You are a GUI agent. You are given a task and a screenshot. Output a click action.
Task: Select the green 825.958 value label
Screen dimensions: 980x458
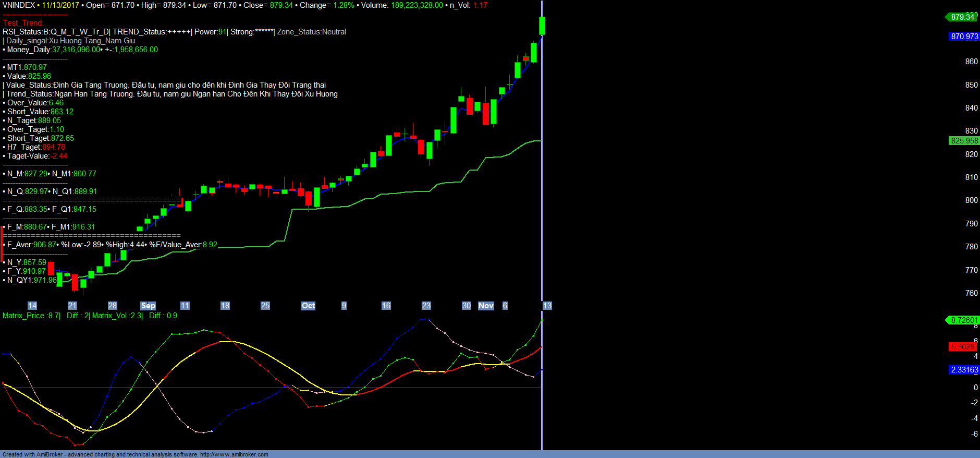(x=964, y=141)
